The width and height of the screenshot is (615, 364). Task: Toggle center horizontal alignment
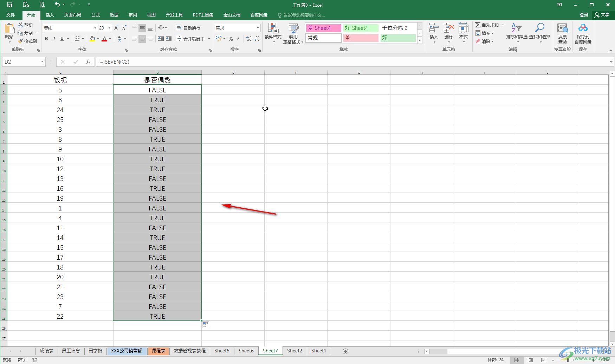142,39
